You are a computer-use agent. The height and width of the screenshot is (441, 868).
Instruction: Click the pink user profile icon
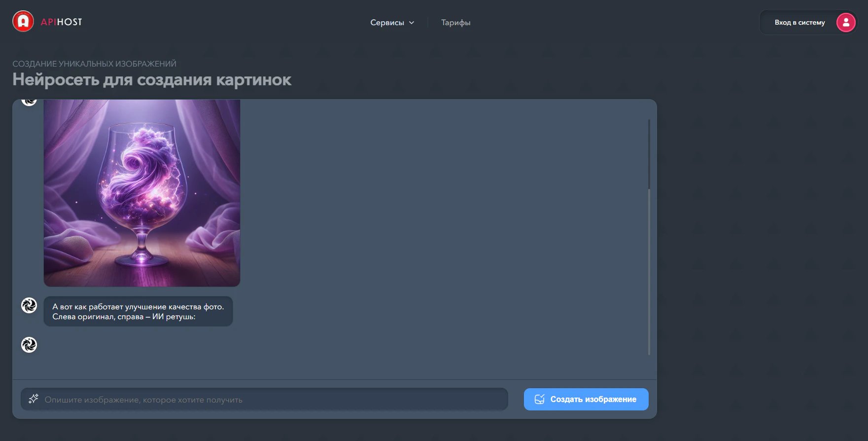[846, 22]
